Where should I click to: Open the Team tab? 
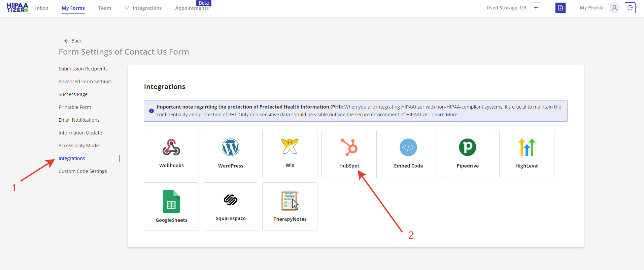click(x=105, y=8)
